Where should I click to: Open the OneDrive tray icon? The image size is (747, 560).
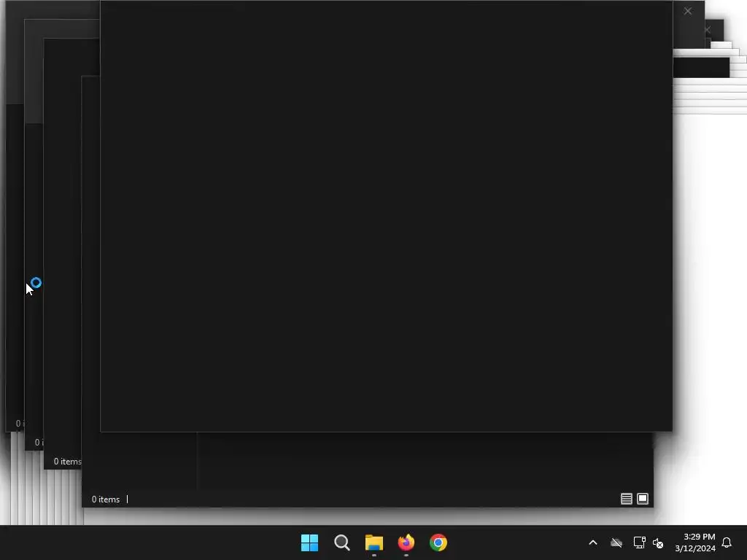(616, 542)
